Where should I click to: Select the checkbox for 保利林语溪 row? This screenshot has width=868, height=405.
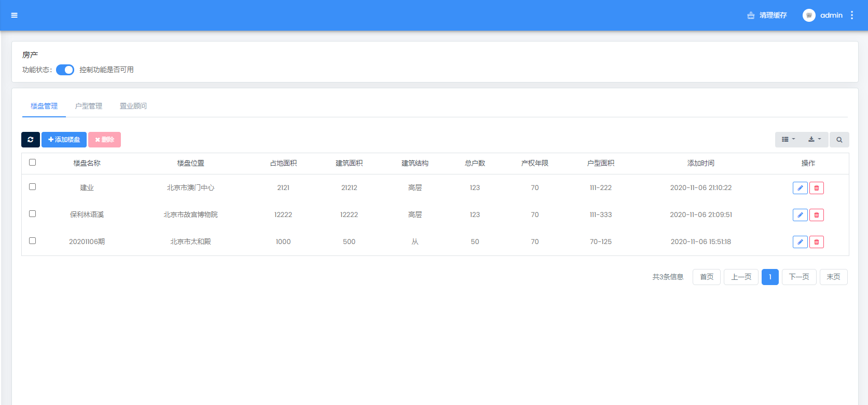(x=33, y=214)
